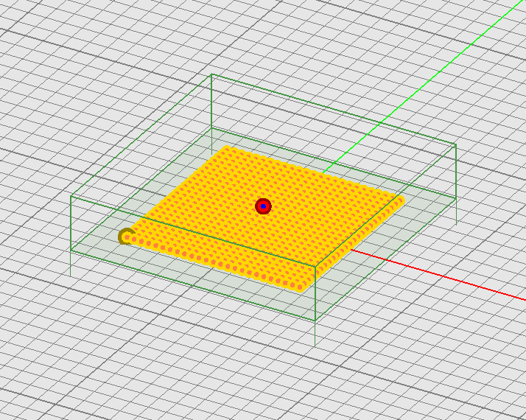
Task: Pick the bright green axis line
Action: [x=424, y=86]
